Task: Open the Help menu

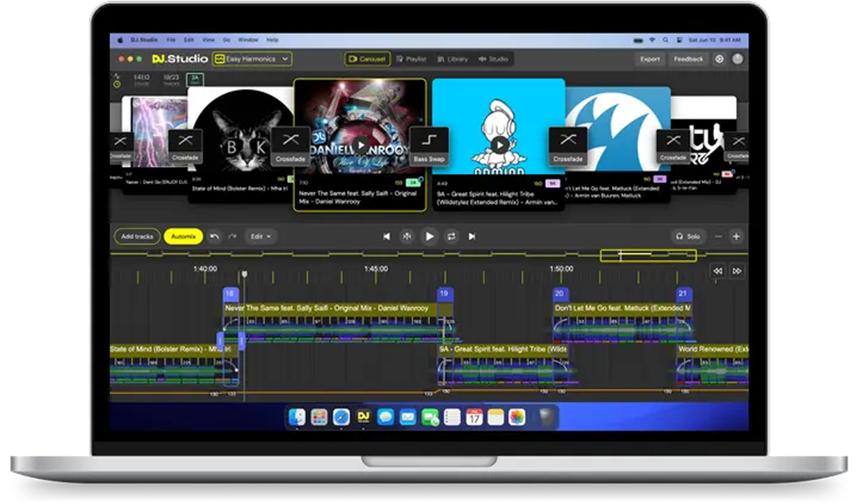Action: pos(272,40)
